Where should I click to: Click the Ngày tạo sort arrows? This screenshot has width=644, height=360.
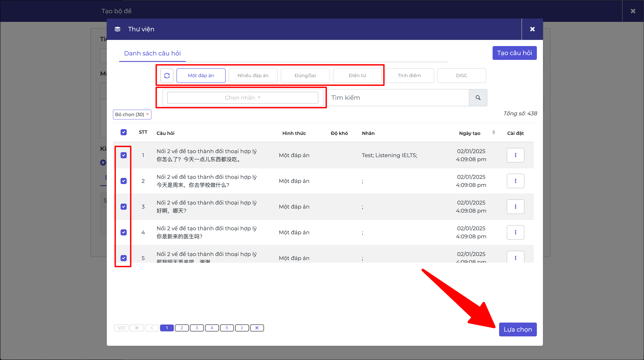point(494,132)
